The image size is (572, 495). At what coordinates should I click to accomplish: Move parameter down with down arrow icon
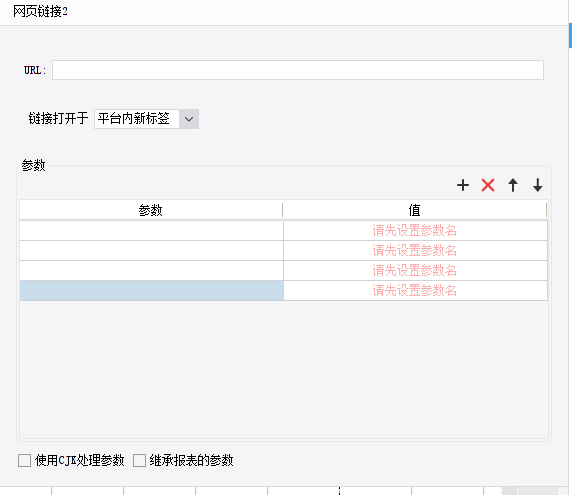click(538, 185)
